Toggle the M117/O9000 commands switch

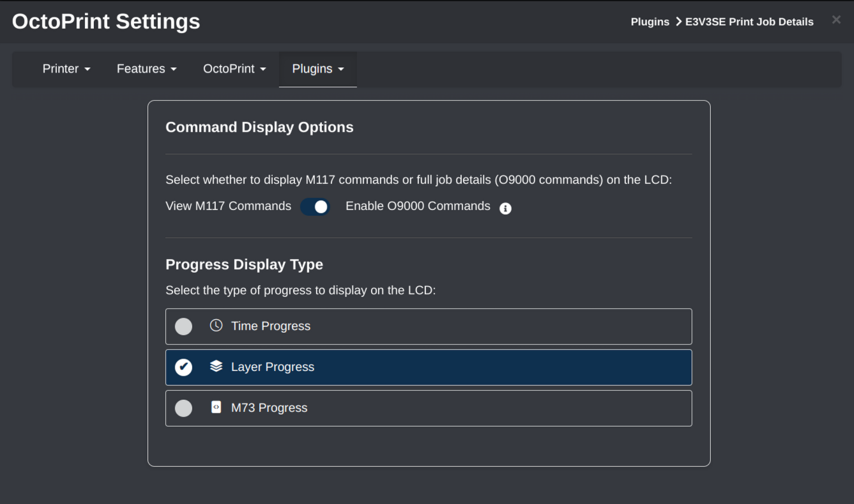pyautogui.click(x=315, y=206)
